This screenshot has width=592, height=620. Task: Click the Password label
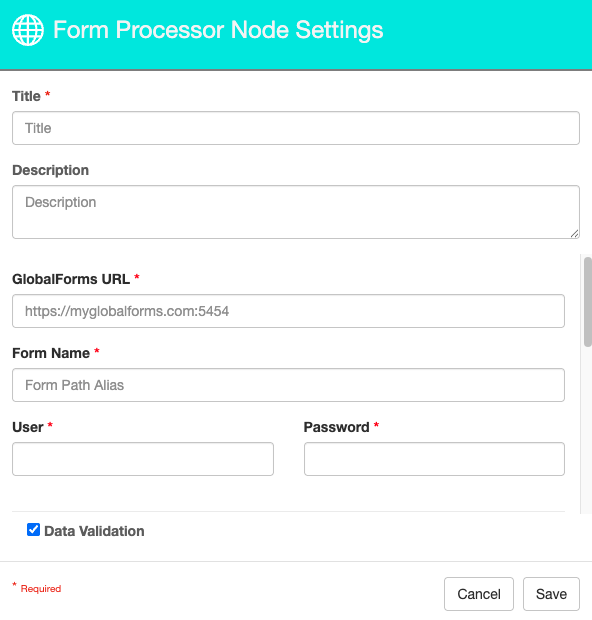pyautogui.click(x=337, y=427)
